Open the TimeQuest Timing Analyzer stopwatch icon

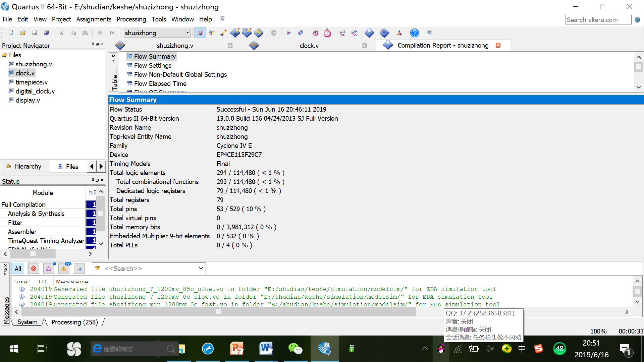(x=327, y=33)
